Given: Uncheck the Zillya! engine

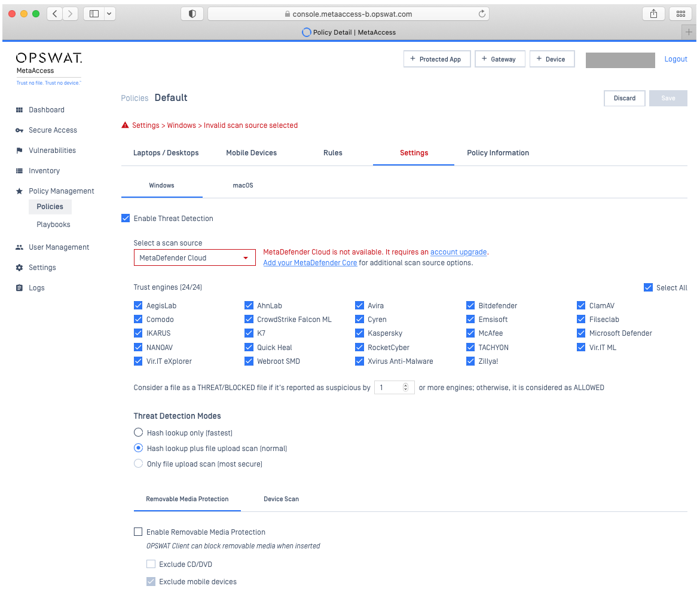Looking at the screenshot, I should [x=470, y=361].
